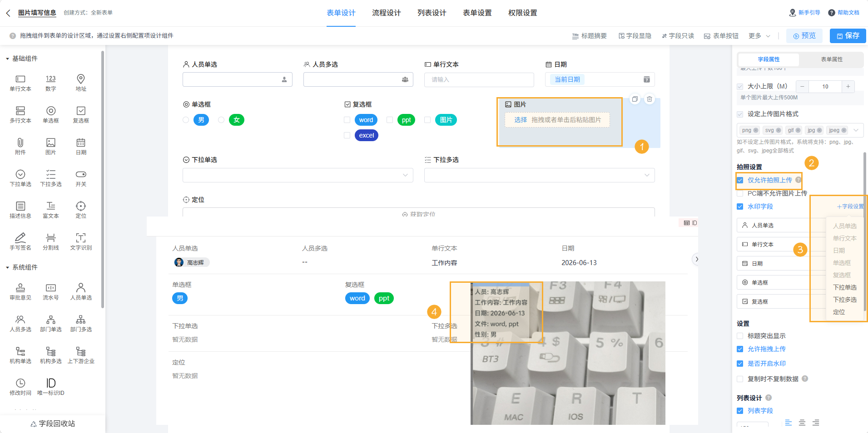Add the 定位 component from sidebar
This screenshot has width=868, height=433.
81,210
